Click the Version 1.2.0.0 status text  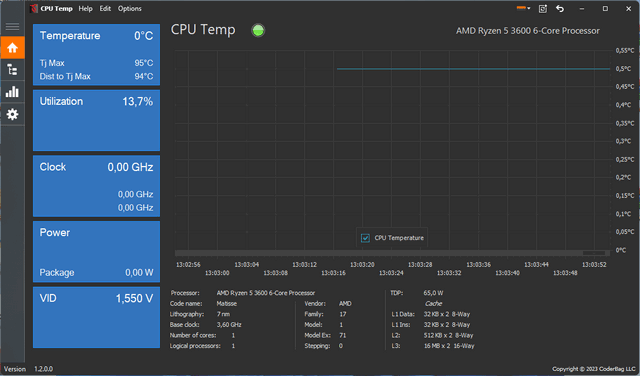(x=29, y=369)
